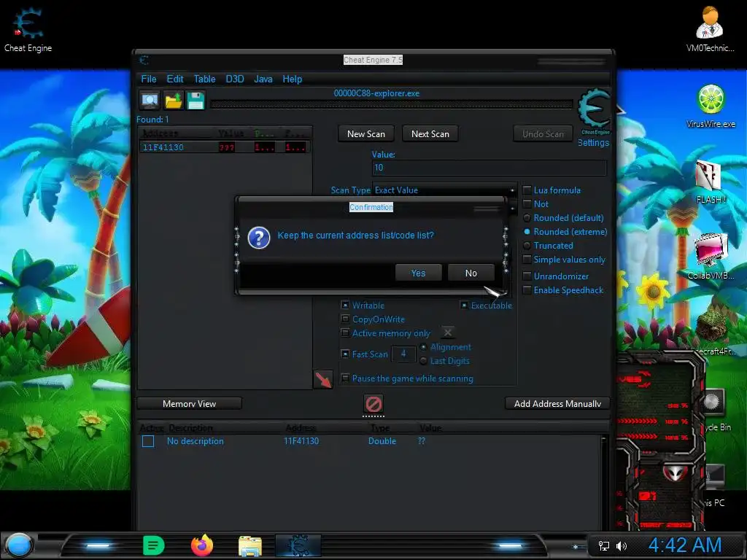Viewport: 747px width, 560px height.
Task: Toggle the Writable checkbox
Action: pos(345,306)
